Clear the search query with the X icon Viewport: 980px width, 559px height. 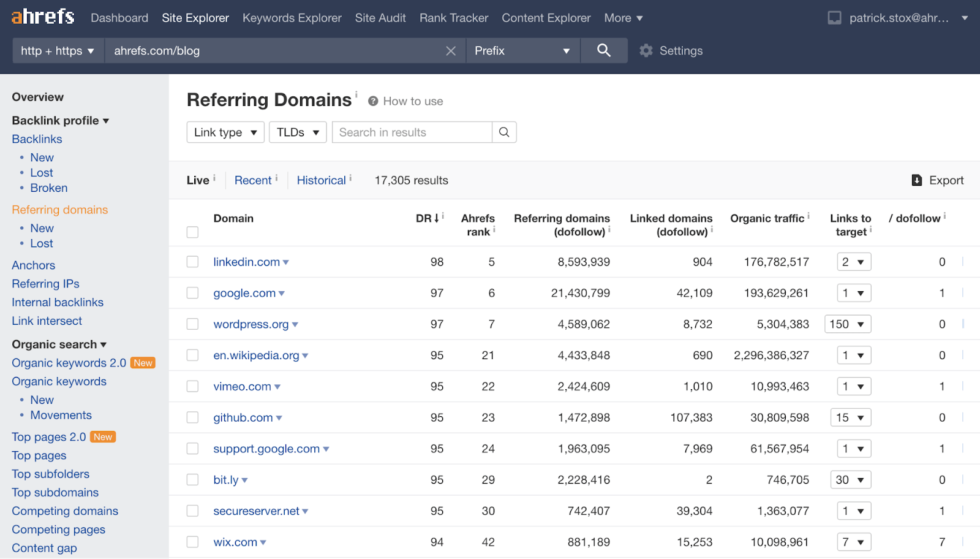[x=451, y=50]
